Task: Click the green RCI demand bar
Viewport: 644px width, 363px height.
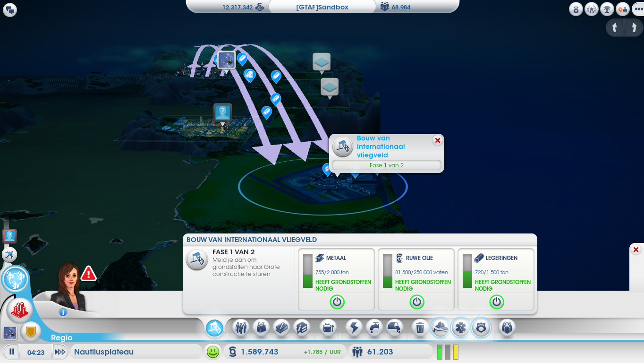Action: pyautogui.click(x=440, y=352)
